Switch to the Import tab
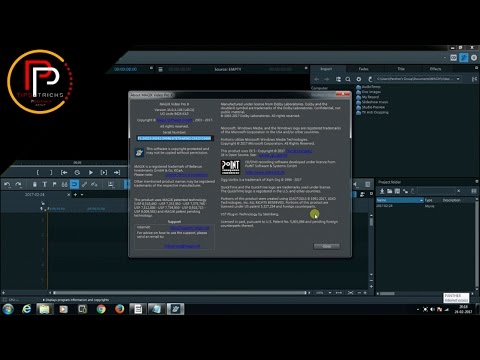This screenshot has height=360, width=480. [326, 69]
